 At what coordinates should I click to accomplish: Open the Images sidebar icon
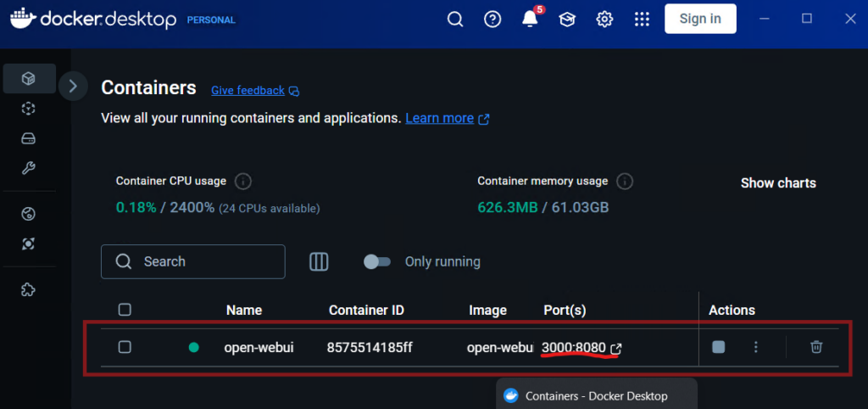29,109
